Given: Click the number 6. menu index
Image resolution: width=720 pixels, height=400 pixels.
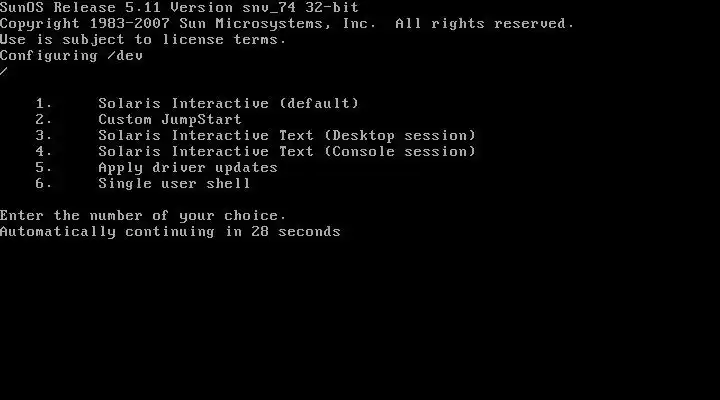Looking at the screenshot, I should point(44,184).
